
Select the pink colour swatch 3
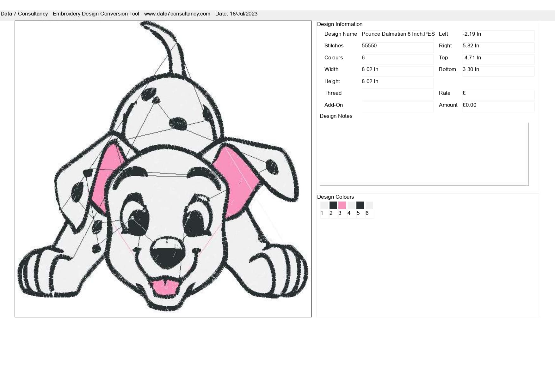coord(342,205)
